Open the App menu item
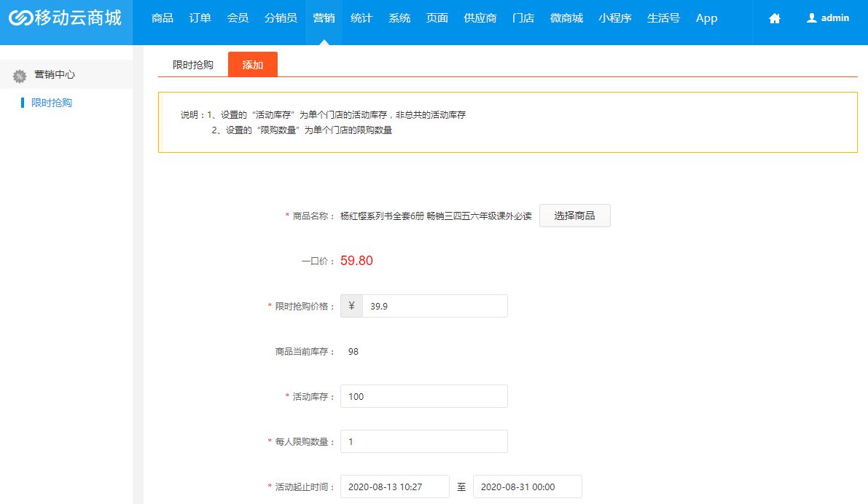Image resolution: width=868 pixels, height=504 pixels. coord(705,18)
